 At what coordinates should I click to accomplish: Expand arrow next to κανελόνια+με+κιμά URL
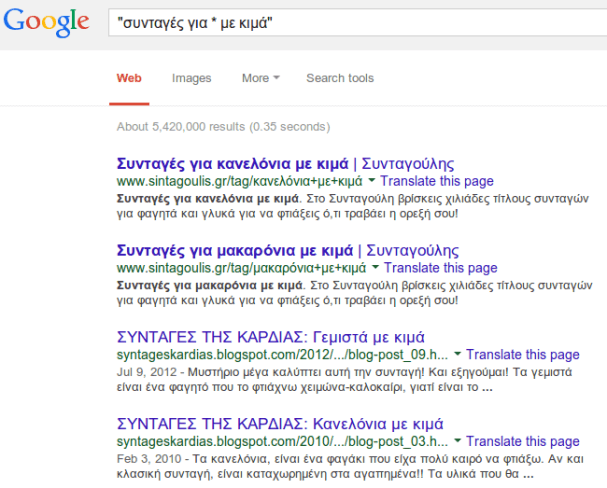[x=371, y=180]
